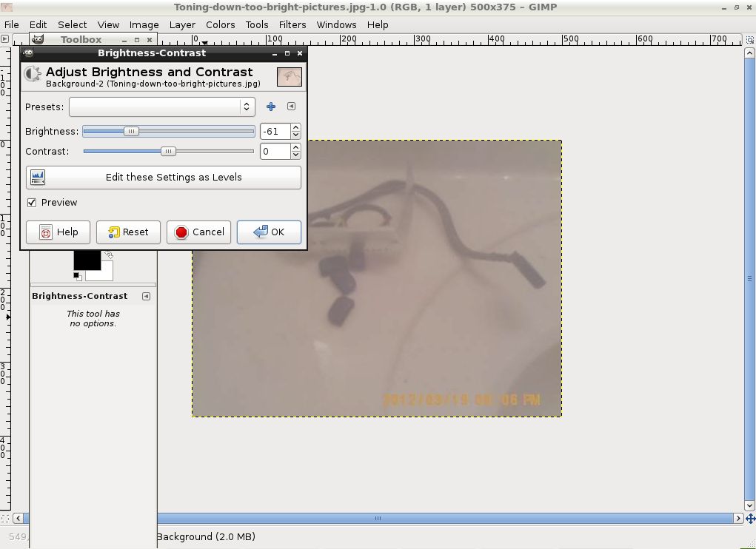Click the Brightness value field showing -61
Viewport: 756px width, 549px height.
[275, 131]
